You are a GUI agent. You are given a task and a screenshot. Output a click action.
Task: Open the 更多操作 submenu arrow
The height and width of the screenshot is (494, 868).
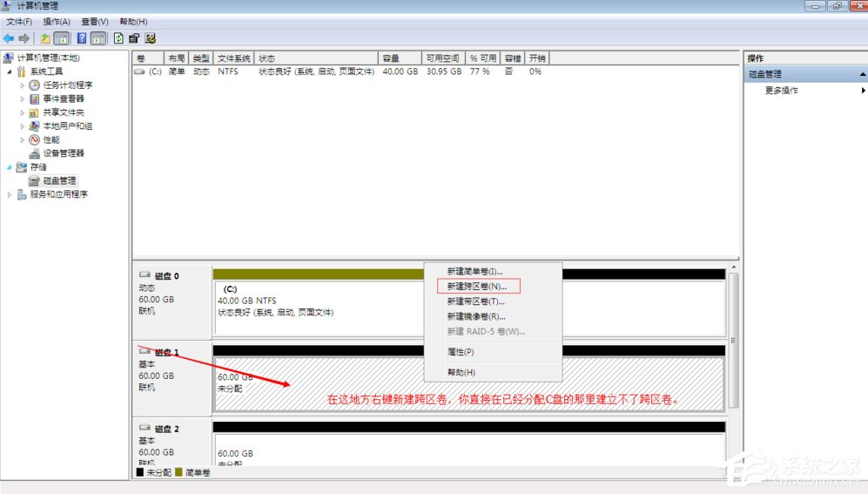click(x=863, y=91)
